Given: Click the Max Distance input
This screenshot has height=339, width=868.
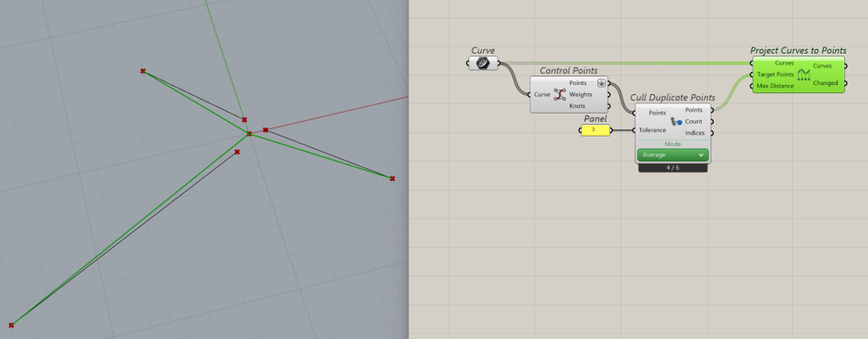Looking at the screenshot, I should [x=775, y=86].
